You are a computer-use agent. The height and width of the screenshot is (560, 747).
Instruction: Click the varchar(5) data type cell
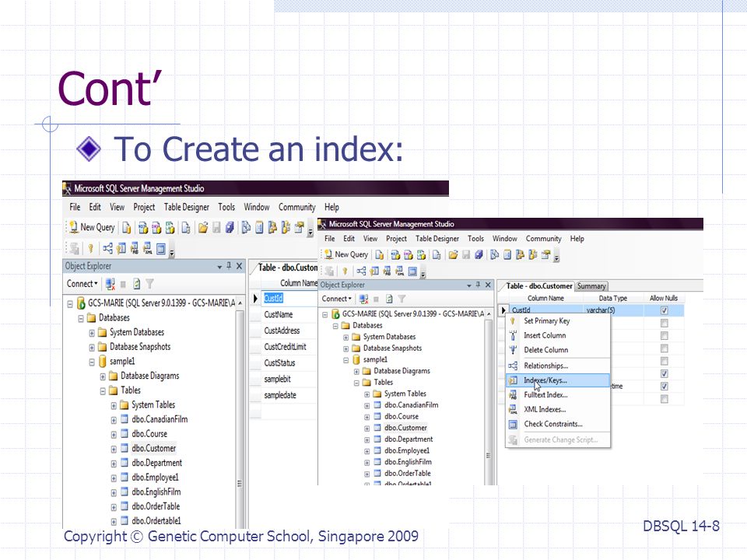tap(614, 310)
